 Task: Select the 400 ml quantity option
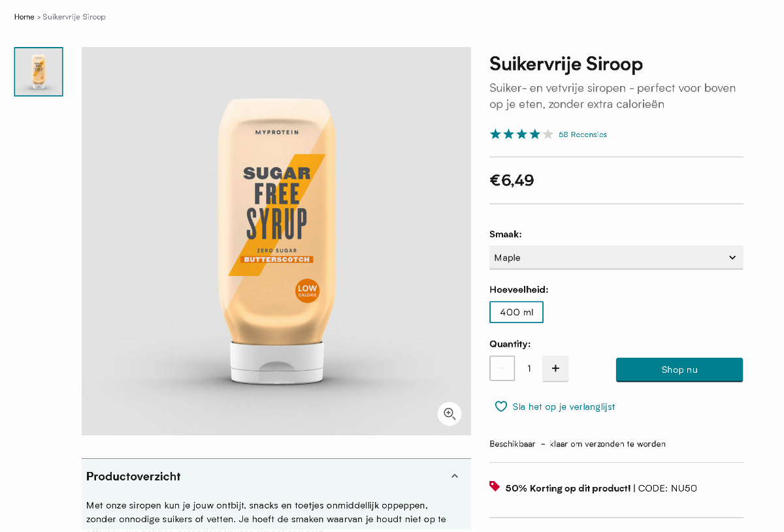click(516, 312)
